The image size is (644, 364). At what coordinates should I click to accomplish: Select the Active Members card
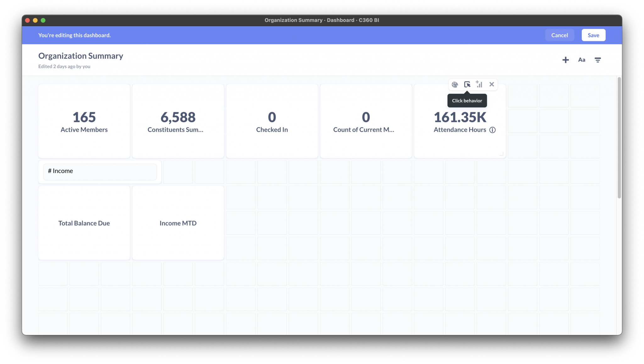coord(84,121)
